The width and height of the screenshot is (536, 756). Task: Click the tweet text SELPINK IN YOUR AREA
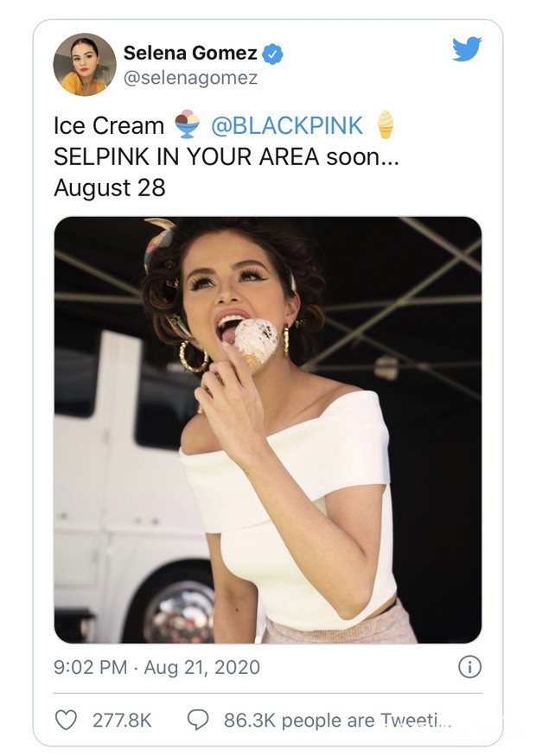[186, 156]
